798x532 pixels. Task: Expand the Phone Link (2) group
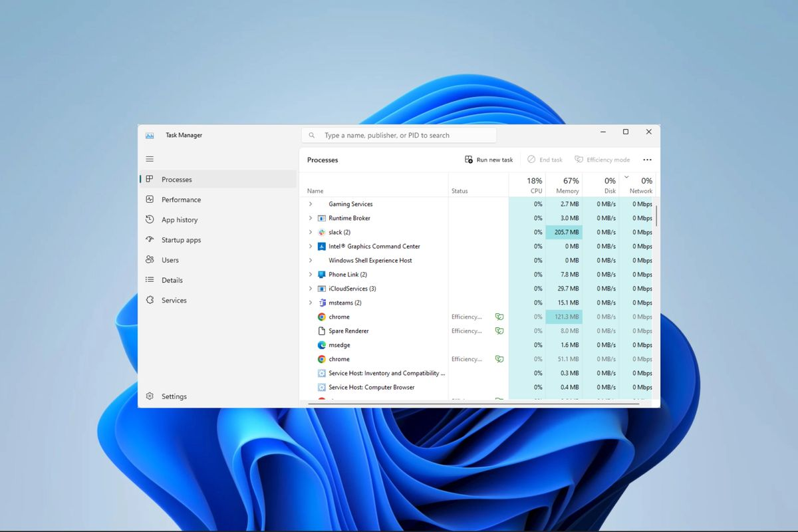coord(311,275)
